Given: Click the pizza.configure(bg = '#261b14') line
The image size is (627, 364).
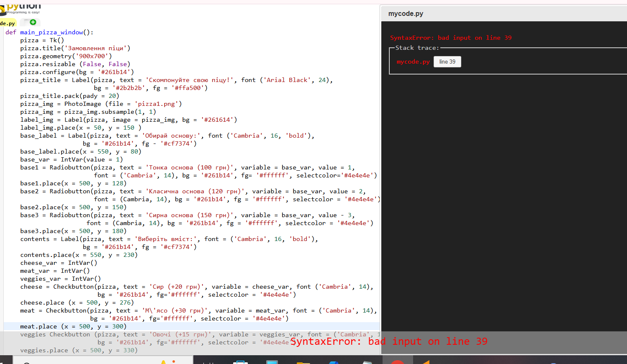Looking at the screenshot, I should [77, 72].
